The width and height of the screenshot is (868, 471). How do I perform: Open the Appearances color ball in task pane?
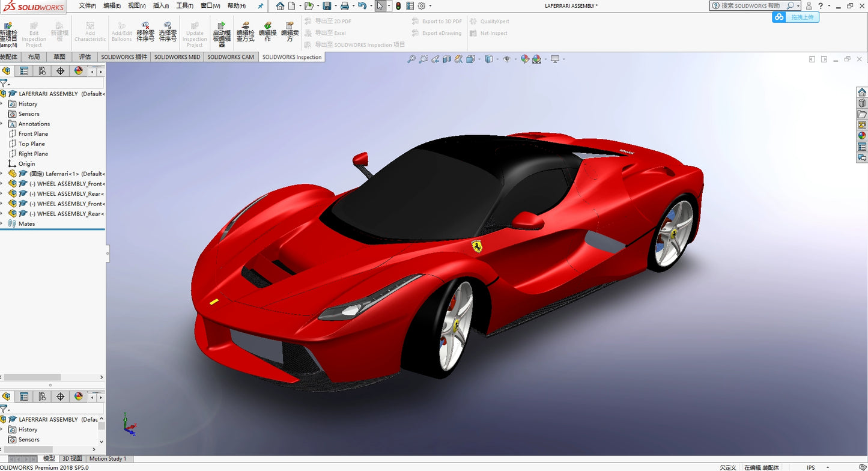862,135
